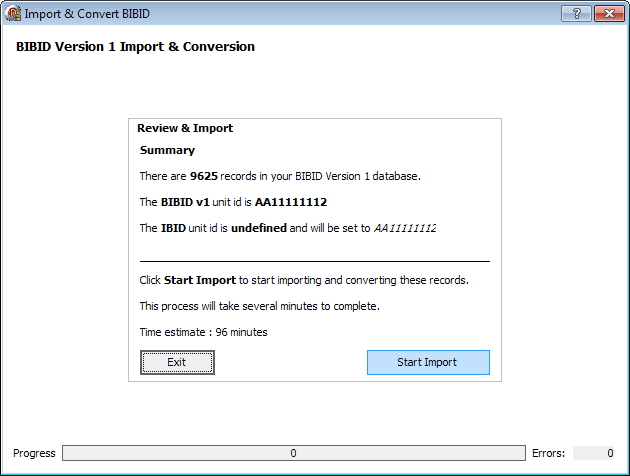Click the bold BIBID v1 unit id AA11111112

(290, 202)
